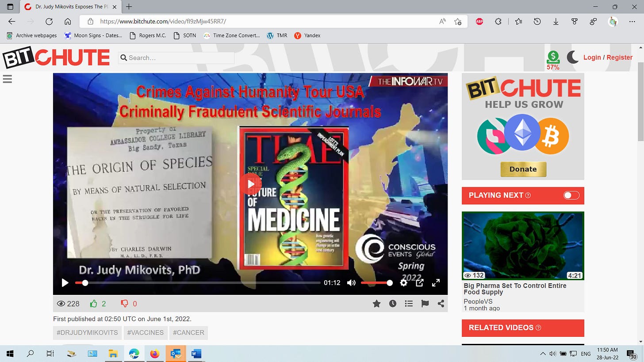The height and width of the screenshot is (362, 644).
Task: Show hidden system tray icons chevron
Action: (x=543, y=354)
